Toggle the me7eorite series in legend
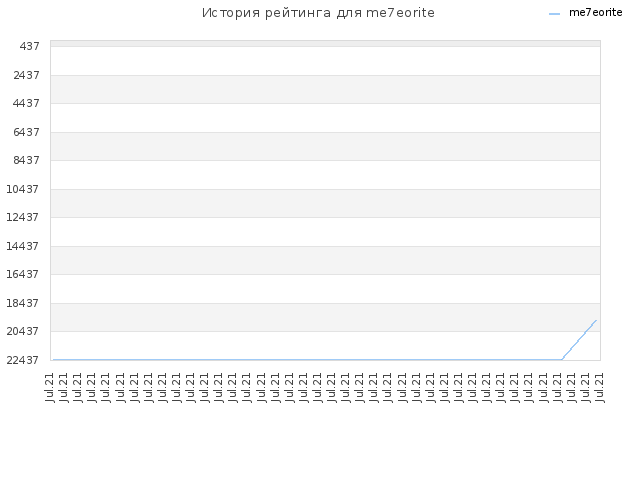 595,13
